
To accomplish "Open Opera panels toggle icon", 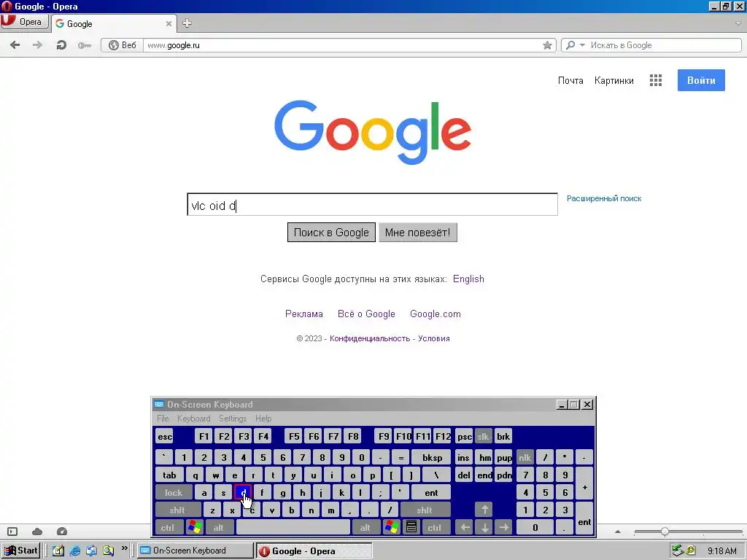I will point(12,532).
